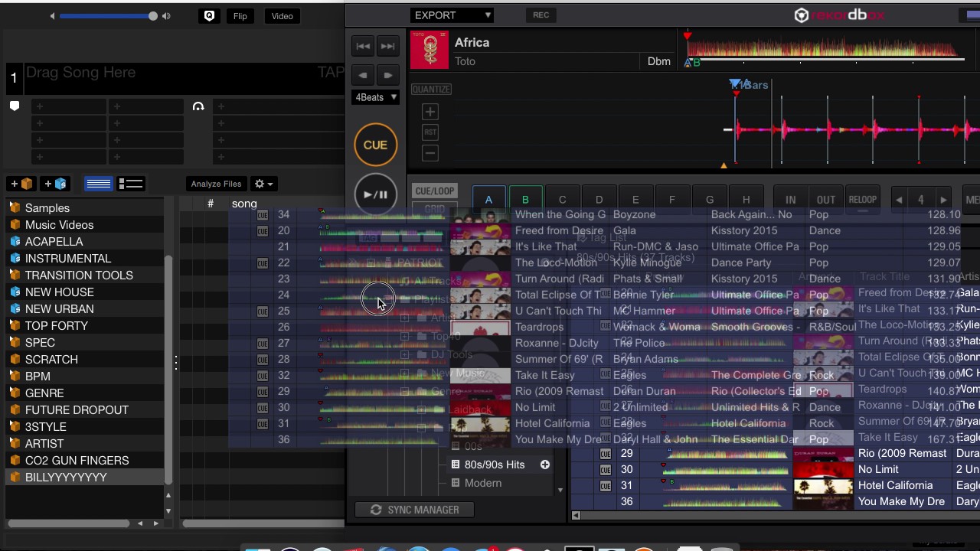Click the search forward arrow button
Image resolution: width=980 pixels, height=551 pixels.
(387, 75)
